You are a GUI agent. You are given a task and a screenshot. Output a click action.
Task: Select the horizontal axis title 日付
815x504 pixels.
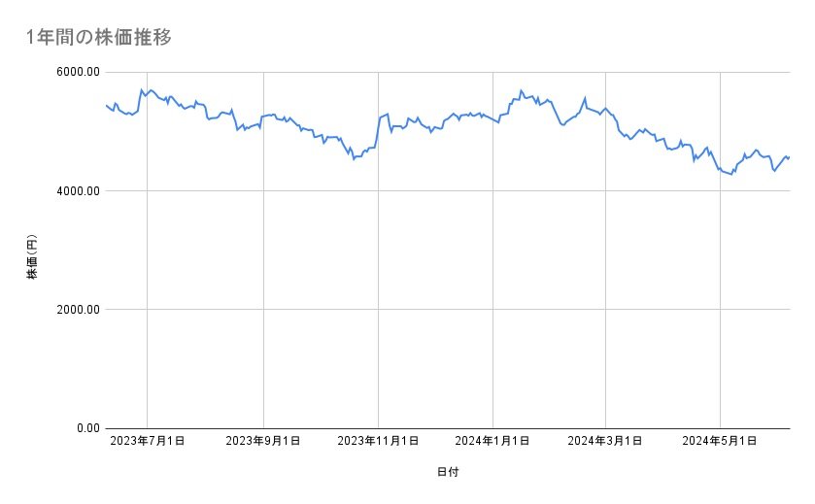coord(448,472)
